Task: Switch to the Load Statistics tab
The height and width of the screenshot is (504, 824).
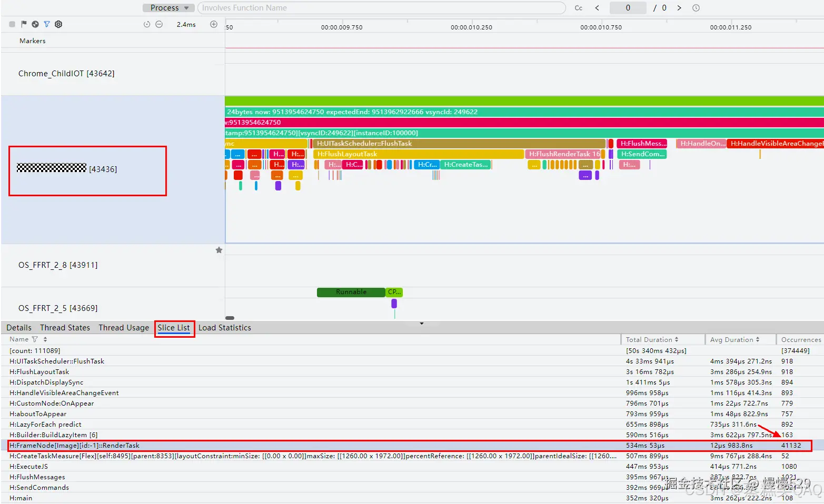Action: tap(225, 328)
